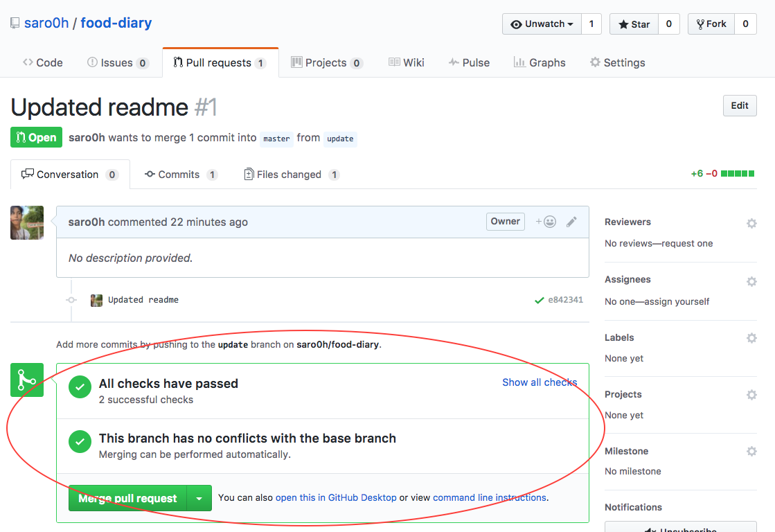Image resolution: width=775 pixels, height=532 pixels.
Task: Click 'No description provided.' comment text
Action: (x=130, y=258)
